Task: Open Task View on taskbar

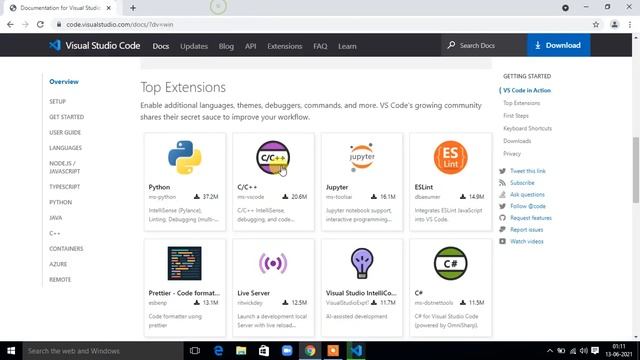Action: coord(195,351)
